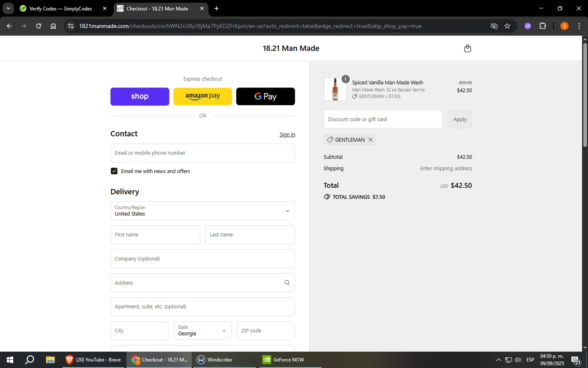
Task: Pay with the G Pay button
Action: point(265,97)
